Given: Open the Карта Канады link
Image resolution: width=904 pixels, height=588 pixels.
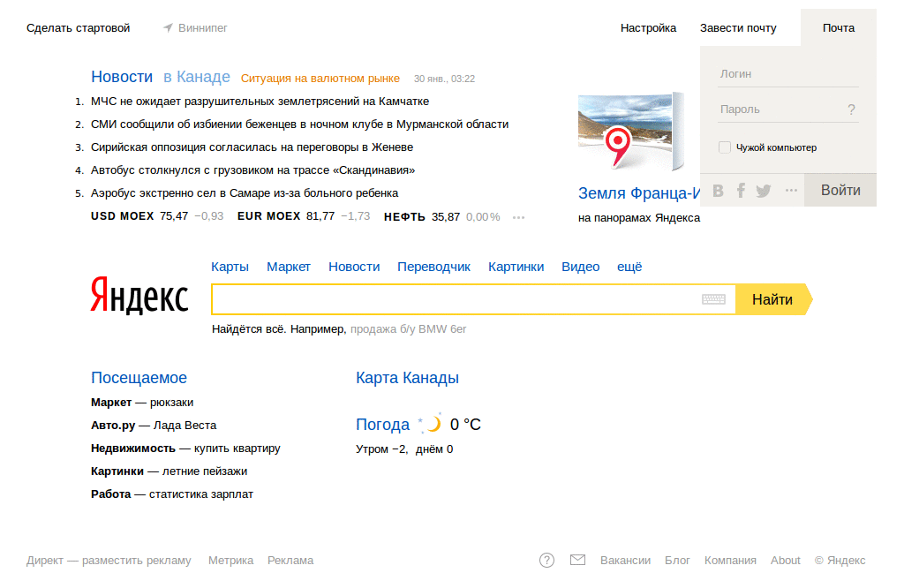Looking at the screenshot, I should coord(407,378).
